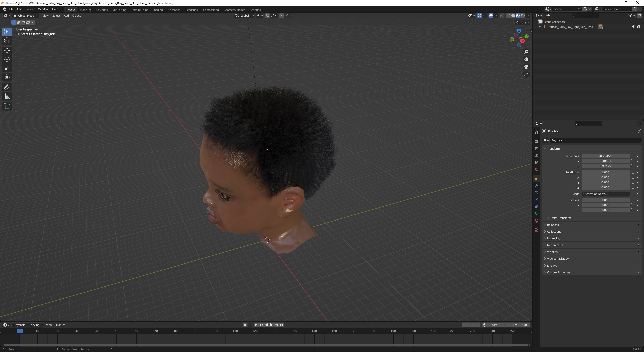This screenshot has width=644, height=352.
Task: Switch to the Sculpting workspace tab
Action: (x=102, y=10)
